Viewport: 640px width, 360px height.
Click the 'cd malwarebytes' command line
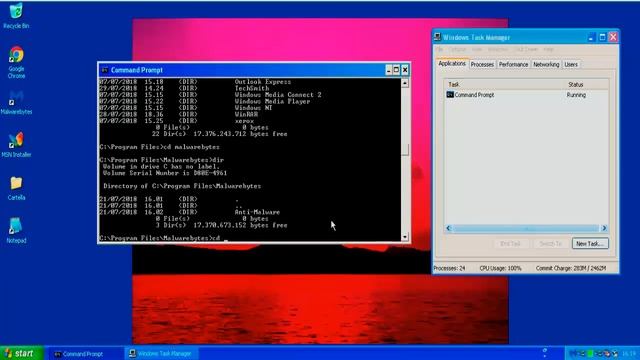point(160,147)
